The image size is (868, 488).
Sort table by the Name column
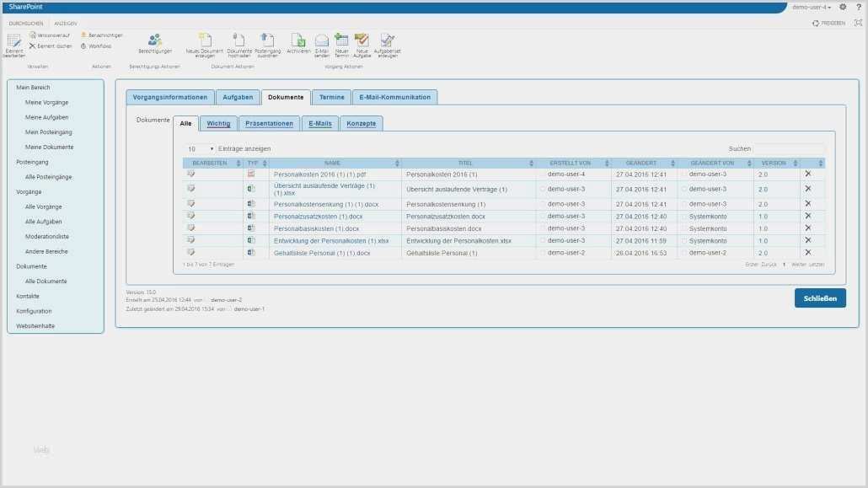click(335, 163)
